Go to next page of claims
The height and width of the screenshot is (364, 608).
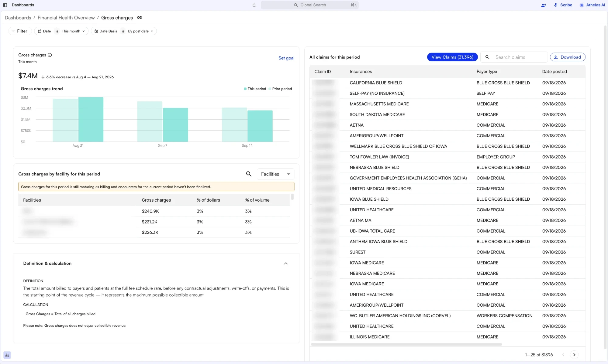(574, 355)
